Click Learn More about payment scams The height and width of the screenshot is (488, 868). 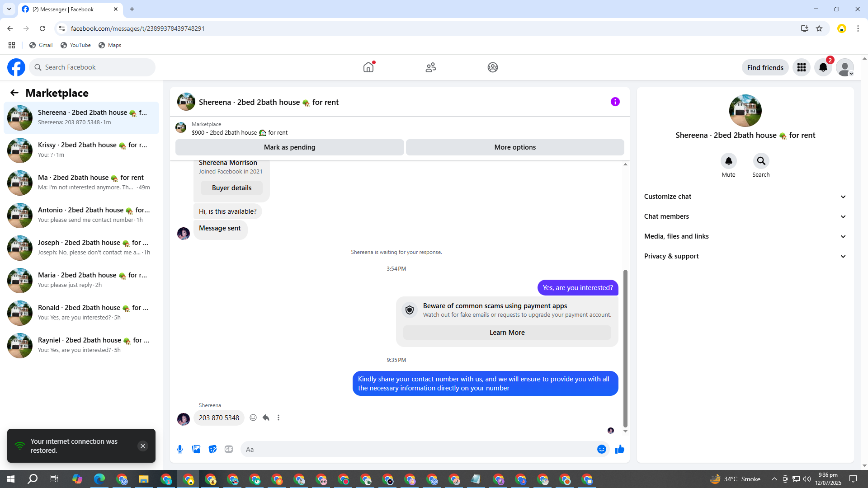tap(507, 333)
